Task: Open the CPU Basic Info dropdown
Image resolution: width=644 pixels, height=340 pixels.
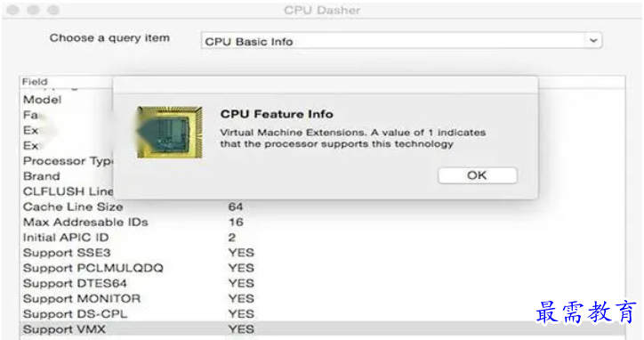Action: pyautogui.click(x=401, y=41)
